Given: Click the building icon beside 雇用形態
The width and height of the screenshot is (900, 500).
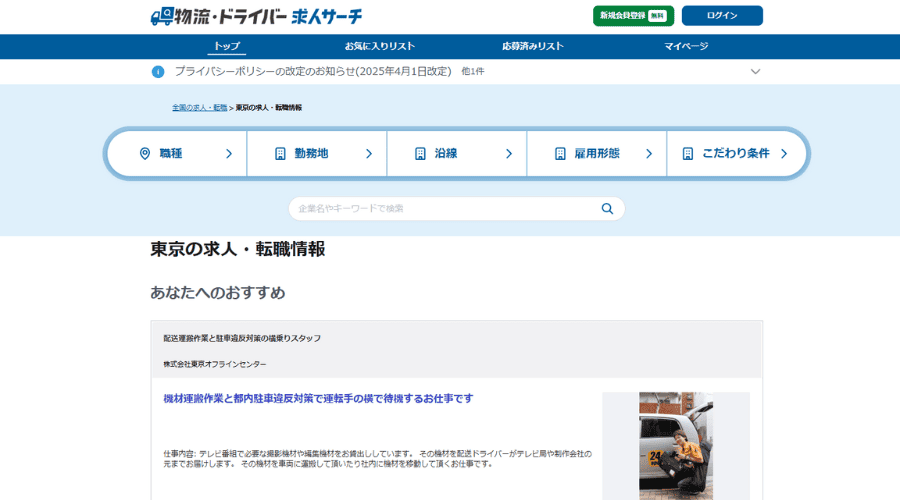Looking at the screenshot, I should (560, 154).
